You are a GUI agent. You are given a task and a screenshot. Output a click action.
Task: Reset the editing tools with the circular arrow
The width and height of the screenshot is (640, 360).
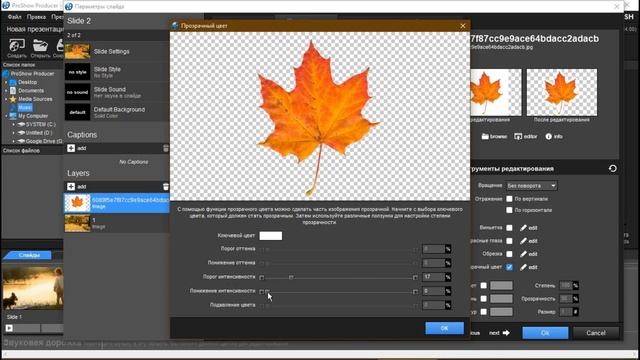[x=612, y=168]
